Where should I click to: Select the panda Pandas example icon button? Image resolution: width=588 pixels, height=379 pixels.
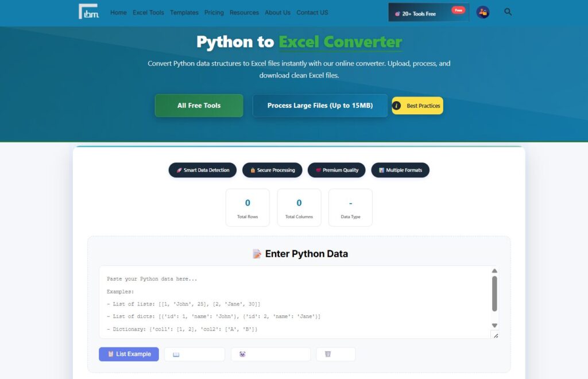click(270, 354)
